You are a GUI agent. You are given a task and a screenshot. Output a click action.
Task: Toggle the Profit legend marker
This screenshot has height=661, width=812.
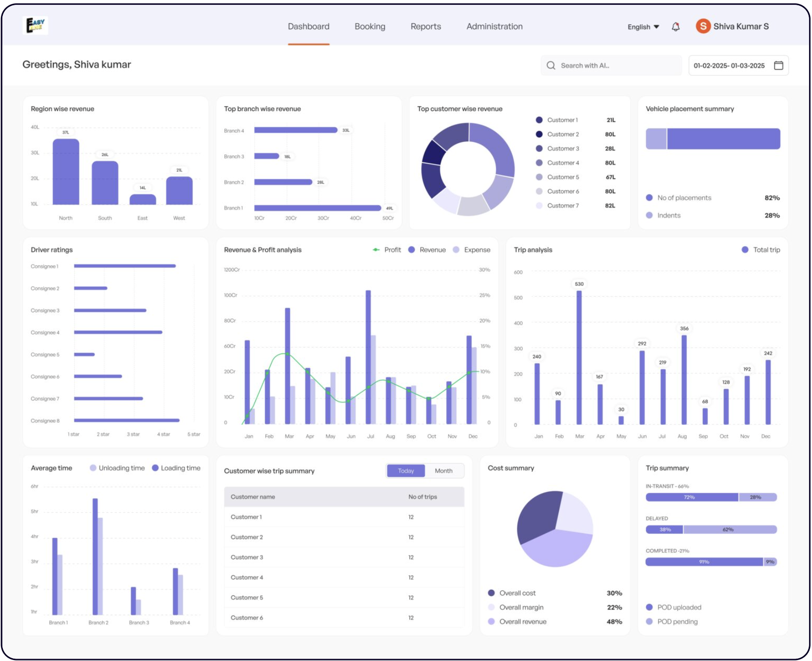(376, 250)
